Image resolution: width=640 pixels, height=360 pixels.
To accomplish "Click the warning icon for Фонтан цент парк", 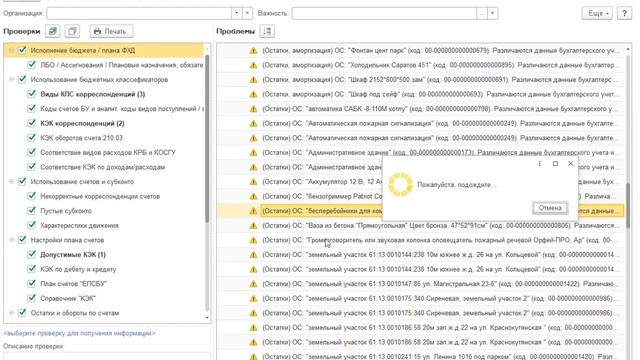I will (253, 50).
